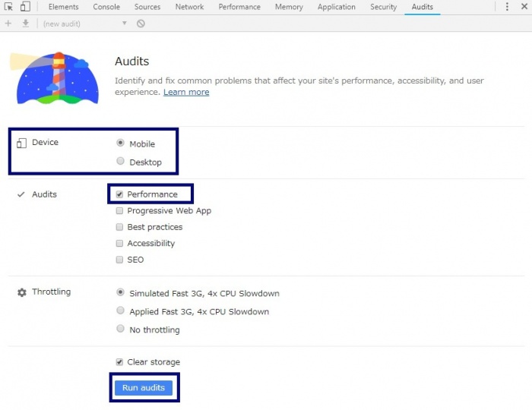This screenshot has height=410, width=532.
Task: Open the Console tab
Action: (106, 7)
